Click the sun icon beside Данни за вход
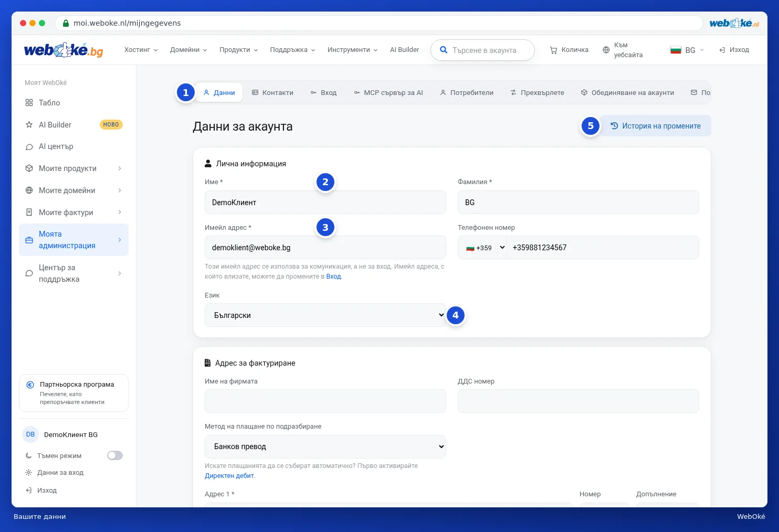The height and width of the screenshot is (532, 779). click(29, 473)
